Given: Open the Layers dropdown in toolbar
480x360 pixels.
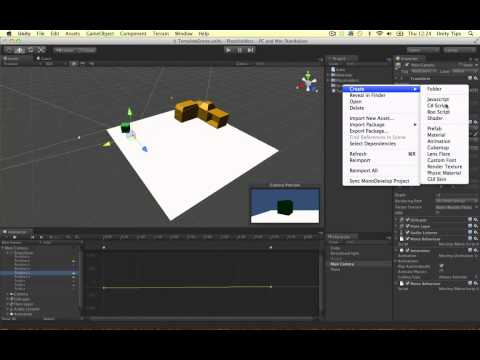Looking at the screenshot, I should [x=423, y=50].
